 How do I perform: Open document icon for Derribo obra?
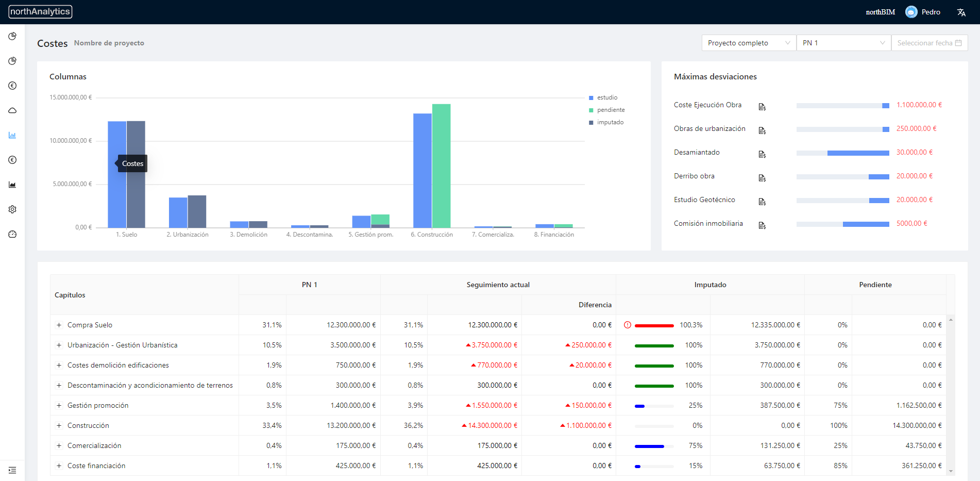point(762,178)
